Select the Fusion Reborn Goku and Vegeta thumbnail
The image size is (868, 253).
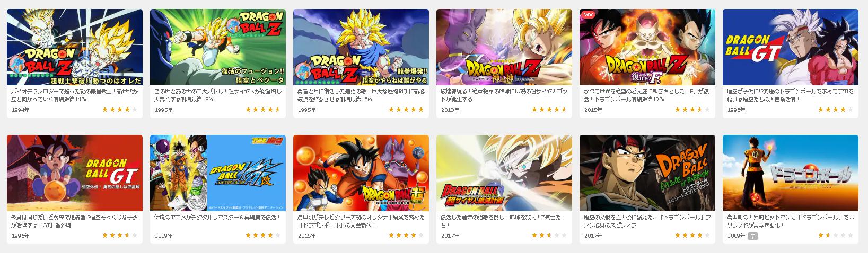point(218,47)
